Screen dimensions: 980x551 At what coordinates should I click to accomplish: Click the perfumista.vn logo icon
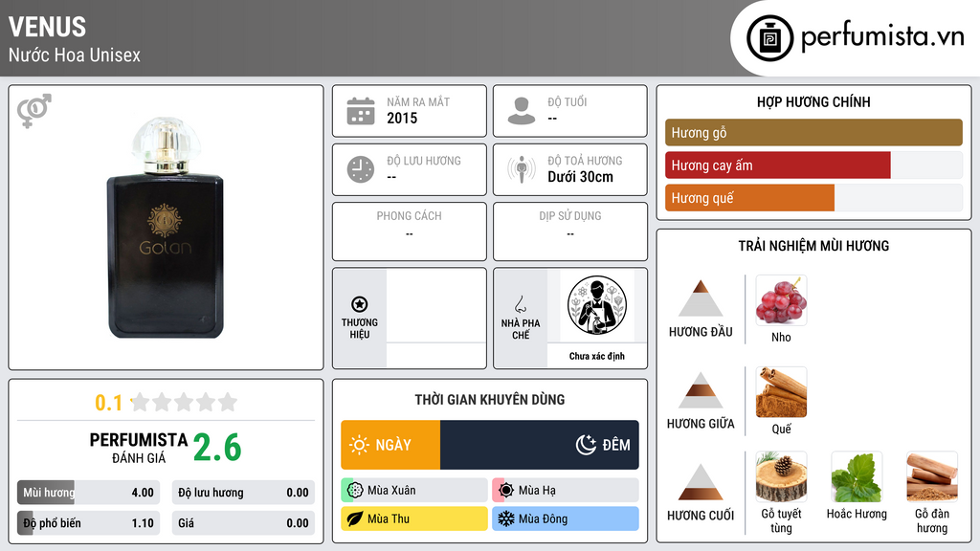point(769,38)
